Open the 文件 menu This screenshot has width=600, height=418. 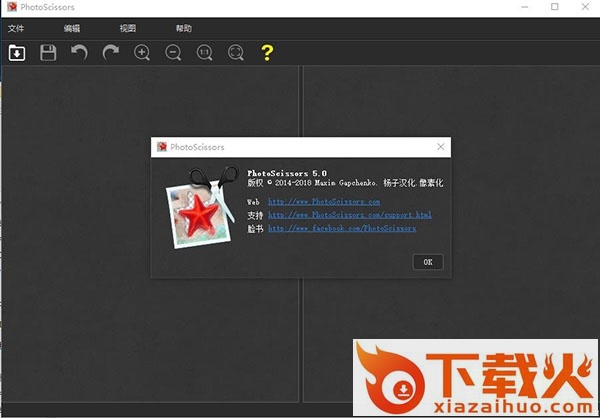tap(16, 29)
